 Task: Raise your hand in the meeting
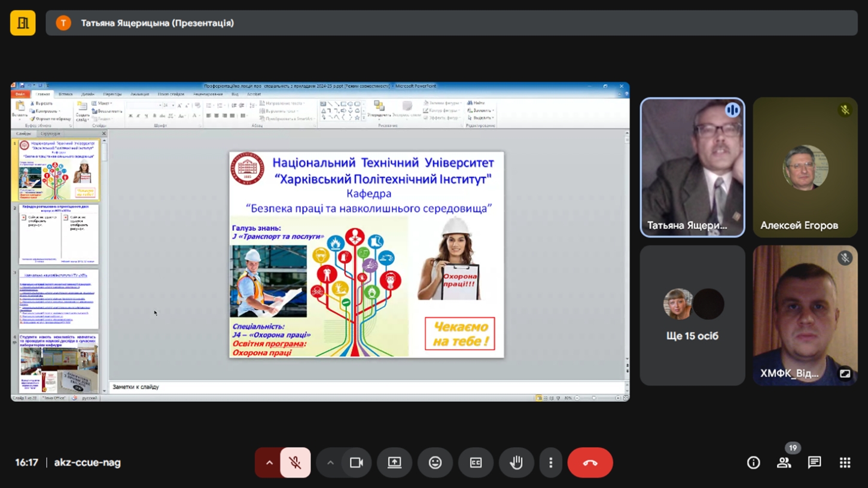coord(516,463)
